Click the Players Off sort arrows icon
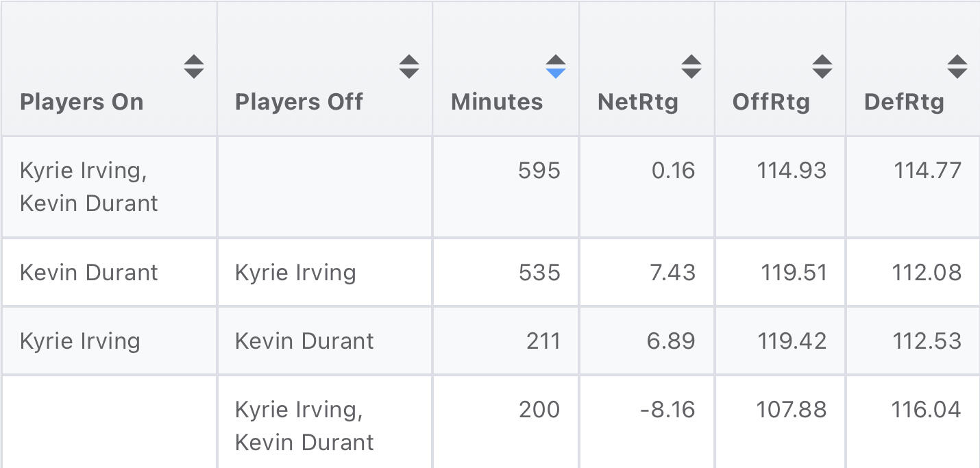This screenshot has height=468, width=980. (x=409, y=66)
